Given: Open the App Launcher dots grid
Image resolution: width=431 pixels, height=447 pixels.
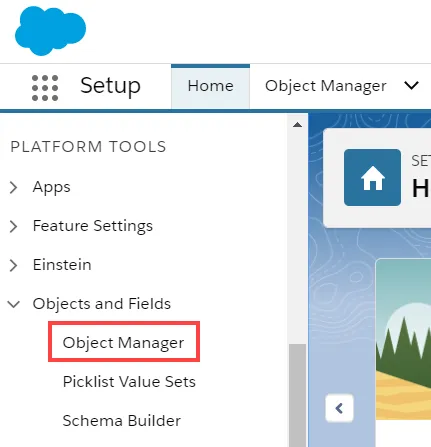Looking at the screenshot, I should coord(45,88).
